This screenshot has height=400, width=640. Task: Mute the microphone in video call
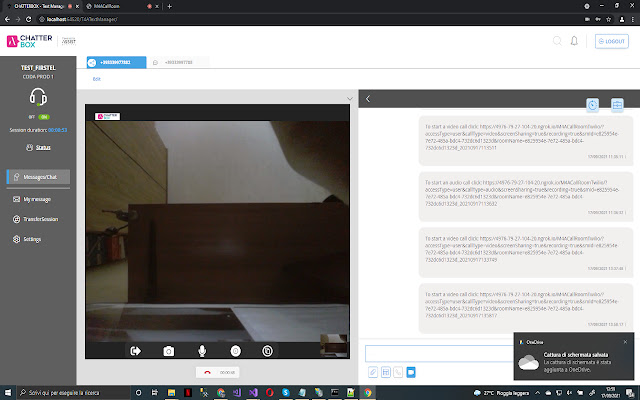(202, 351)
